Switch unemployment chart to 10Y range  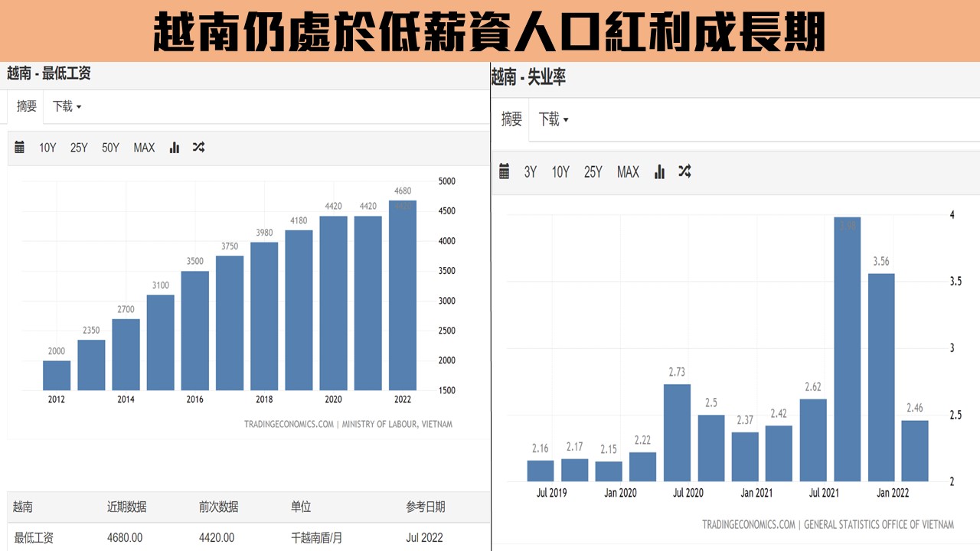[560, 172]
